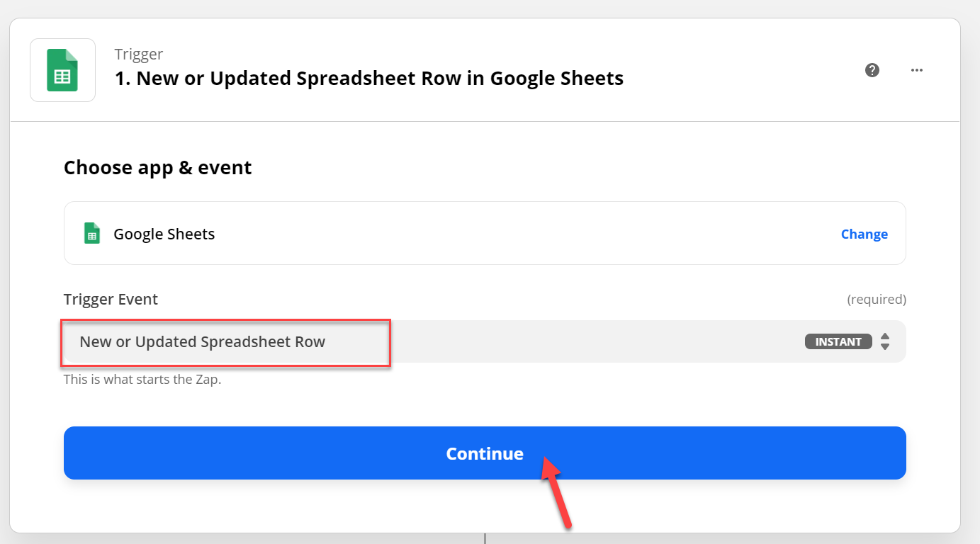
Task: Open the help question mark icon
Action: coord(872,70)
